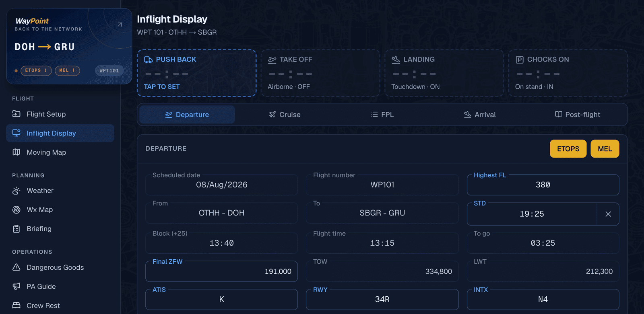
Task: Click the LWT value 212,300
Action: [599, 271]
